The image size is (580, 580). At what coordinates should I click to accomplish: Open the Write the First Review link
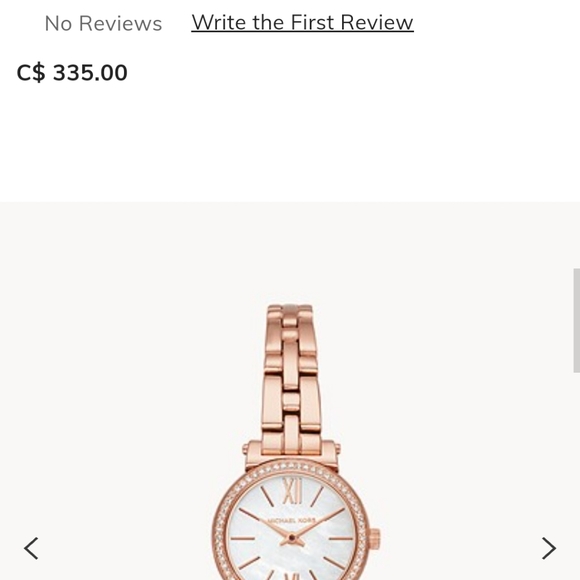click(302, 23)
